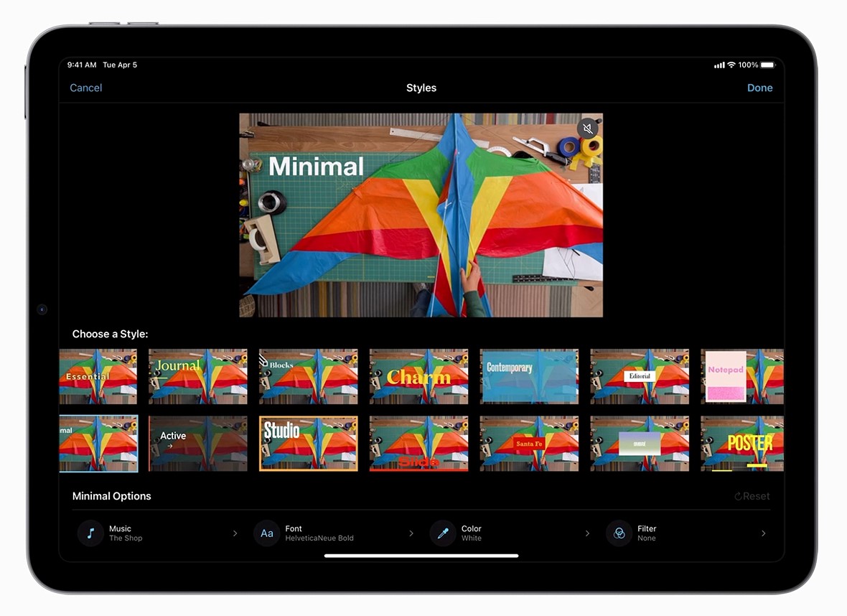Viewport: 847px width, 616px height.
Task: Tap the Music note icon
Action: pos(90,533)
